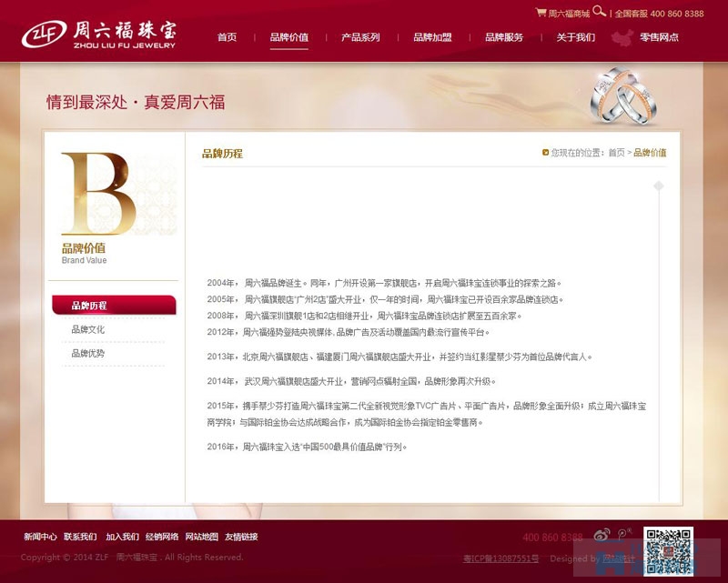Screen dimensions: 728x583
Task: Go to the 关于我们 page
Action: coord(576,37)
